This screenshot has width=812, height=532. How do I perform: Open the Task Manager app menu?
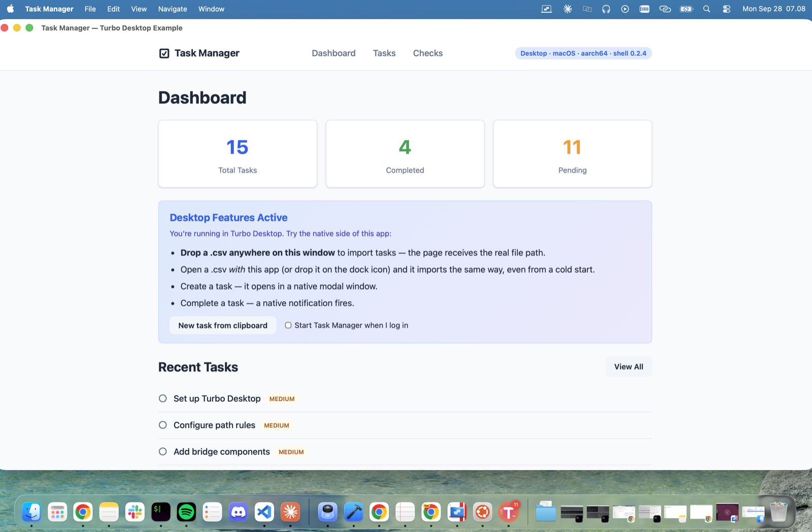(49, 9)
